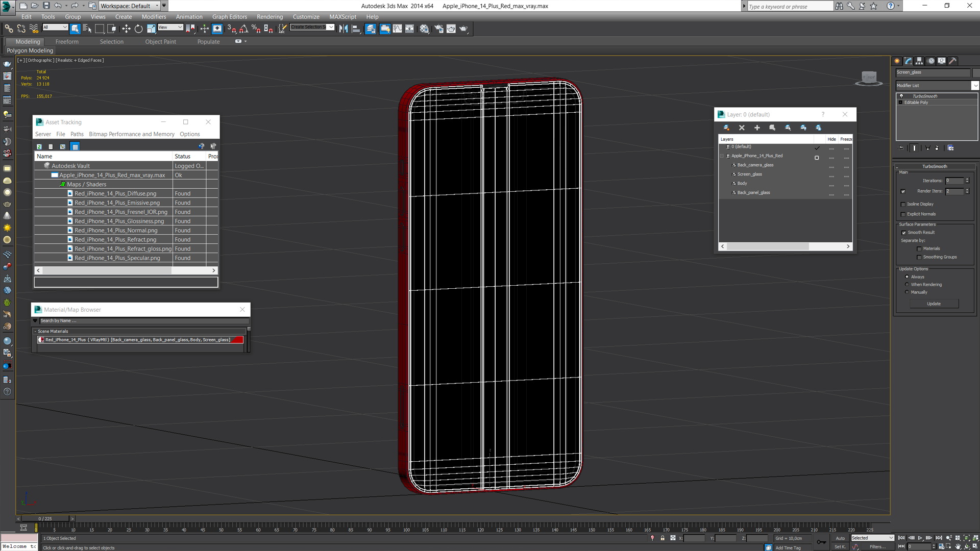This screenshot has width=980, height=551.
Task: Toggle Angle Snap
Action: click(243, 29)
